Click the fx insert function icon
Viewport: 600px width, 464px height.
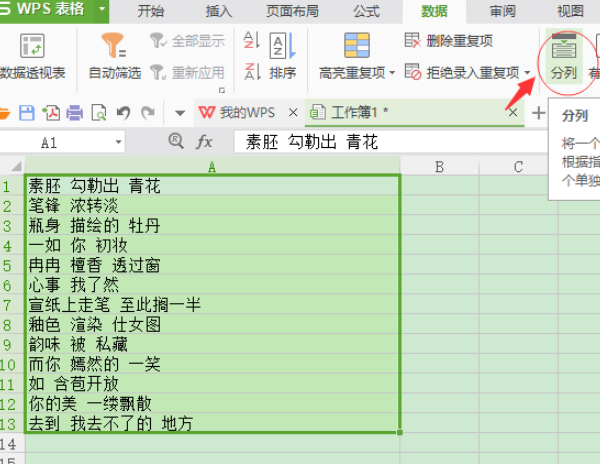(204, 142)
